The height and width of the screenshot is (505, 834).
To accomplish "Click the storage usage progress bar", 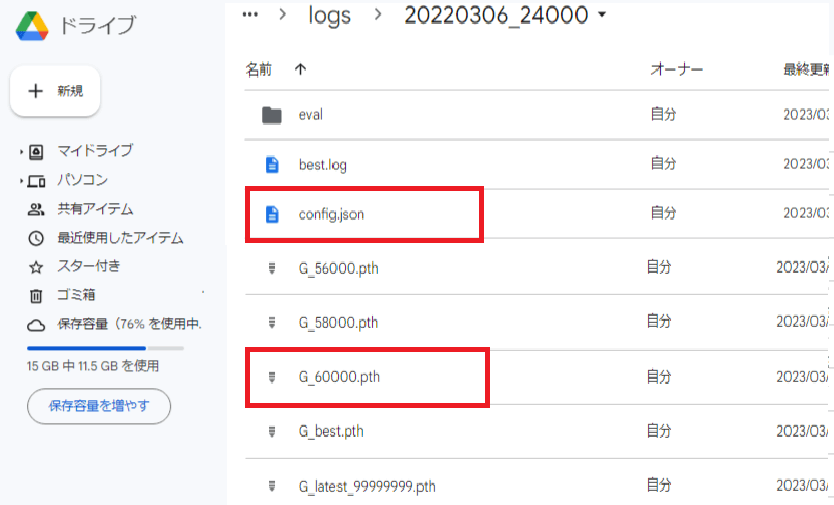I will click(105, 348).
